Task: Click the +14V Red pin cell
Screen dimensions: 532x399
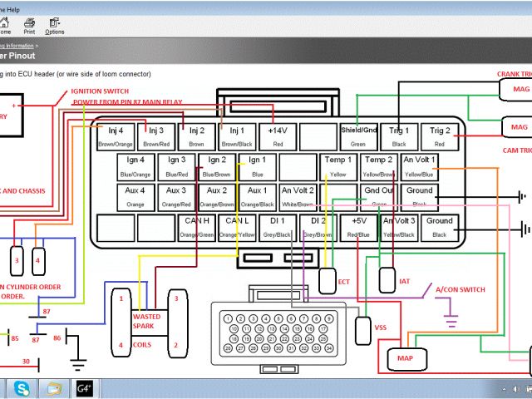Action: (x=277, y=136)
